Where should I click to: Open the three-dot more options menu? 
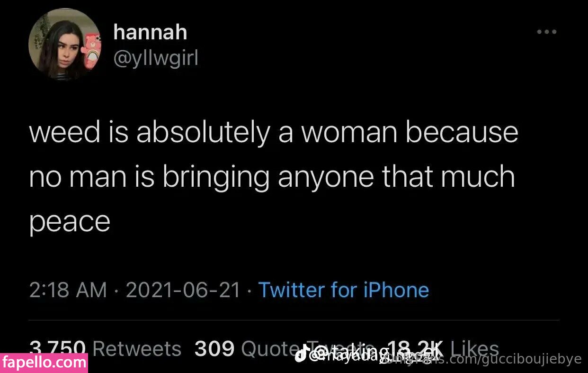click(x=546, y=32)
